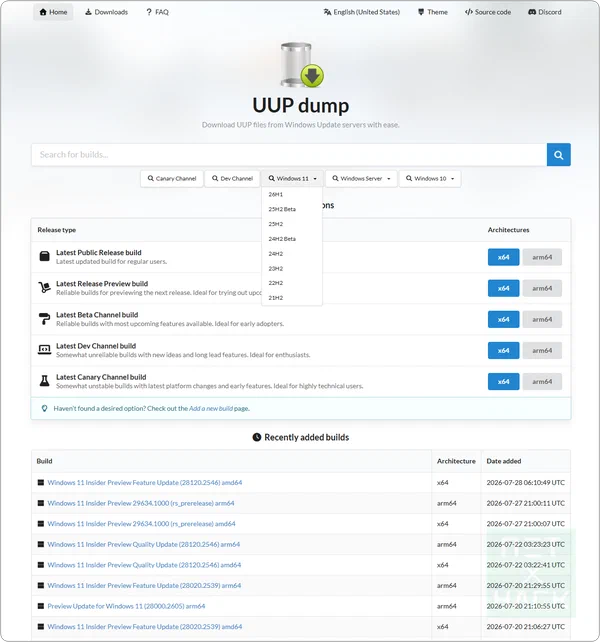This screenshot has width=600, height=642.
Task: Click Windows icon beside build 28120.2546 amd64 Feature Update
Action: pyautogui.click(x=41, y=482)
